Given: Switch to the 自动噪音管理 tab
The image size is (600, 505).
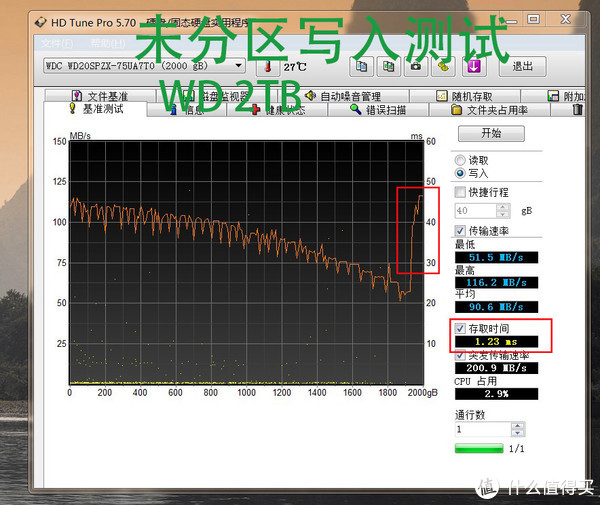Looking at the screenshot, I should click(343, 96).
